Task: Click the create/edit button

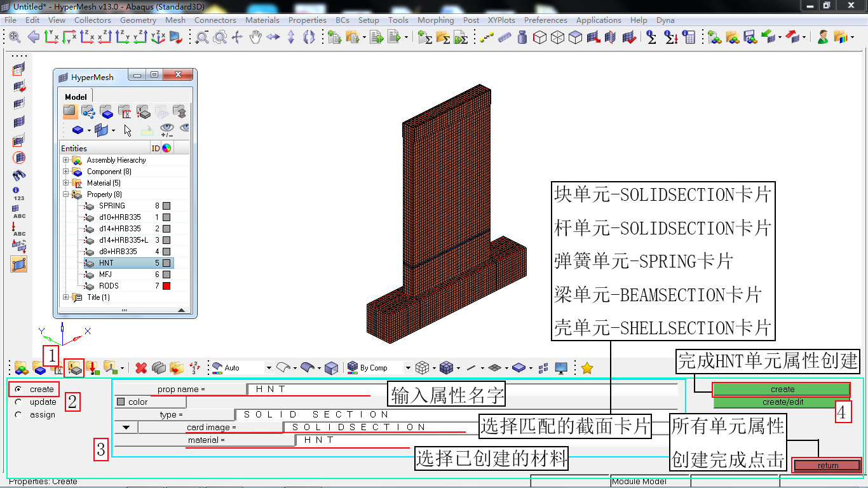Action: pyautogui.click(x=782, y=402)
